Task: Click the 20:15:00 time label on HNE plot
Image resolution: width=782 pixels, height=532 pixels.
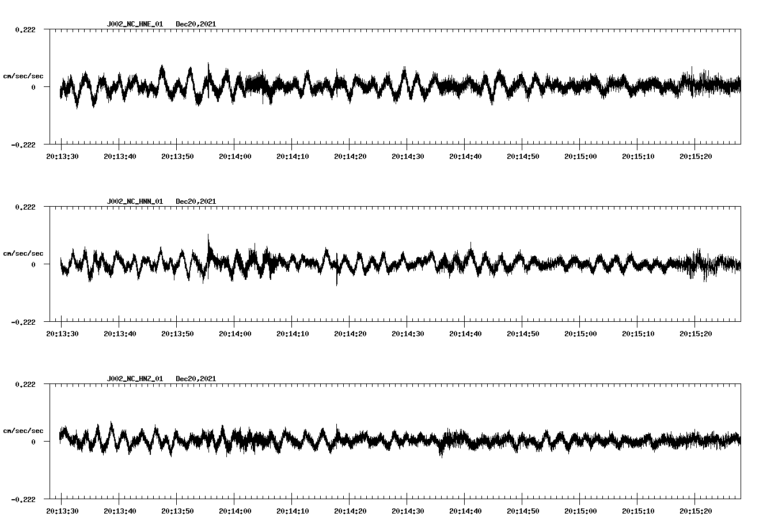Action: [x=580, y=157]
